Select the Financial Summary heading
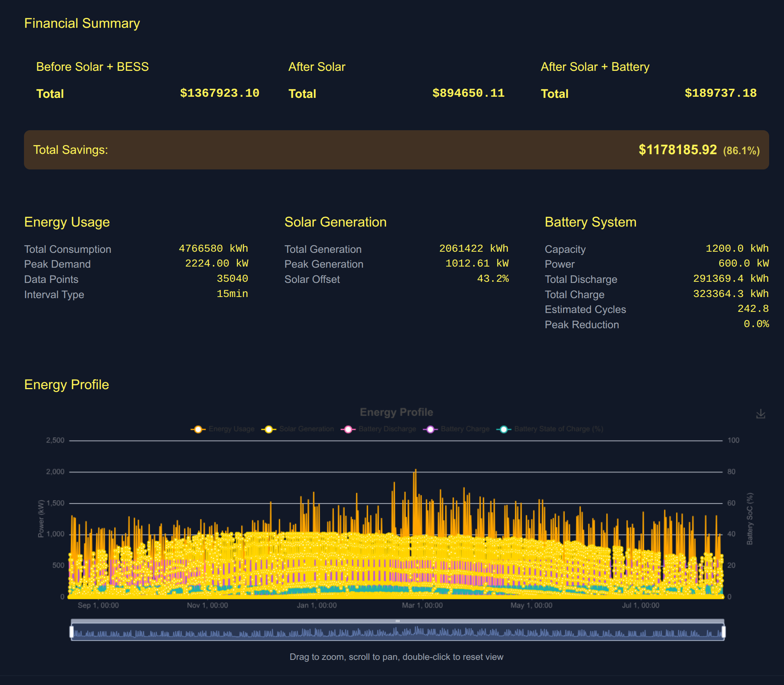 coord(82,23)
